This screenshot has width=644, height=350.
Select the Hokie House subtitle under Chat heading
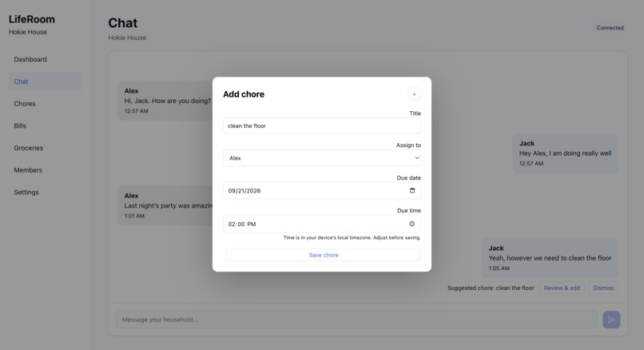point(127,38)
